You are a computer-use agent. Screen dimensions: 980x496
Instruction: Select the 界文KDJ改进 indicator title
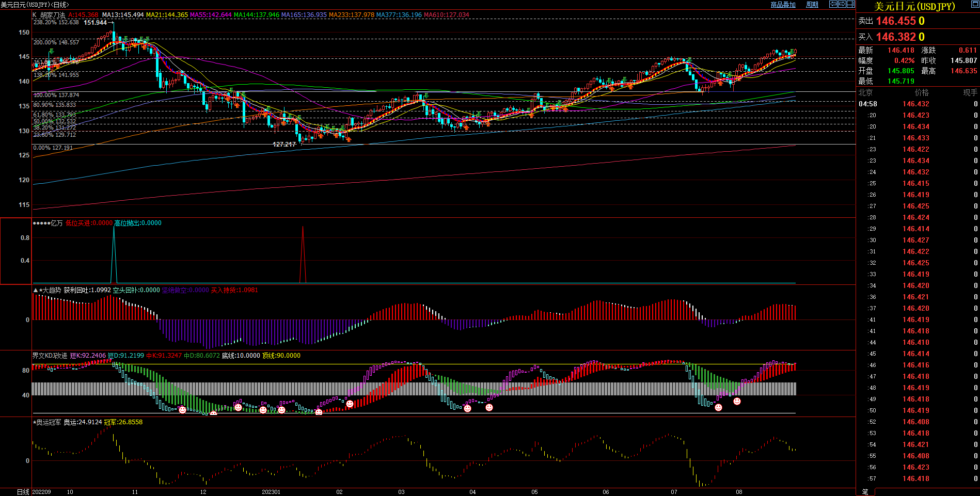click(50, 356)
